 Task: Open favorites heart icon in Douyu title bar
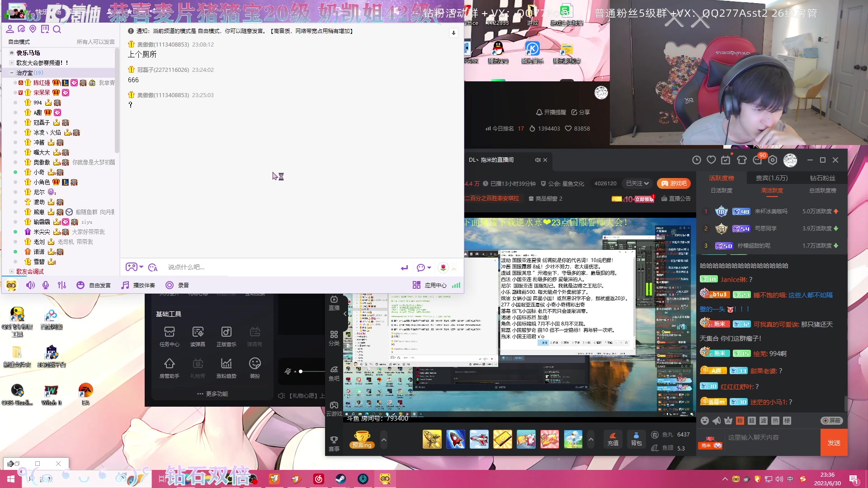[x=711, y=160]
